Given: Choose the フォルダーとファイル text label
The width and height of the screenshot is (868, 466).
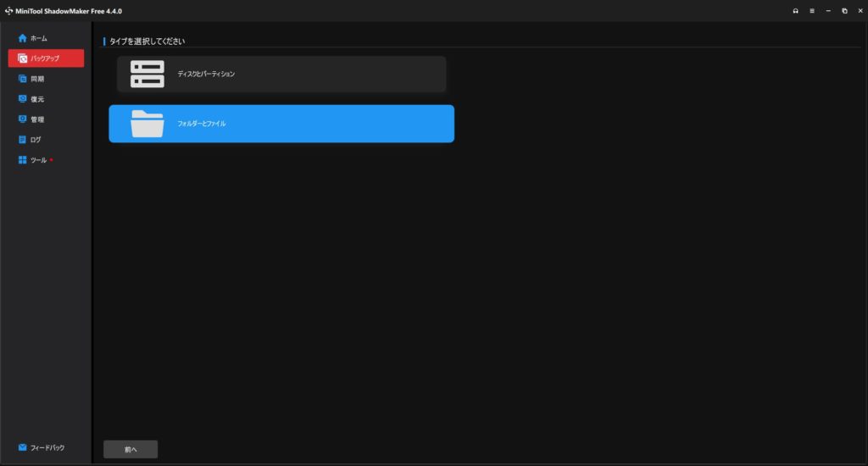Looking at the screenshot, I should [202, 124].
